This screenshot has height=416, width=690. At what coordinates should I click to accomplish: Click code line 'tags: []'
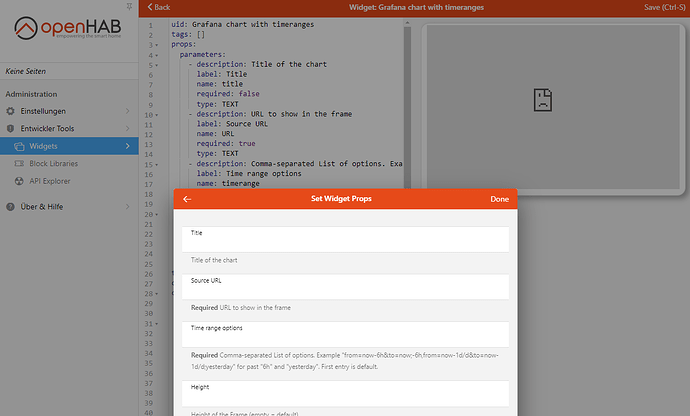click(188, 34)
